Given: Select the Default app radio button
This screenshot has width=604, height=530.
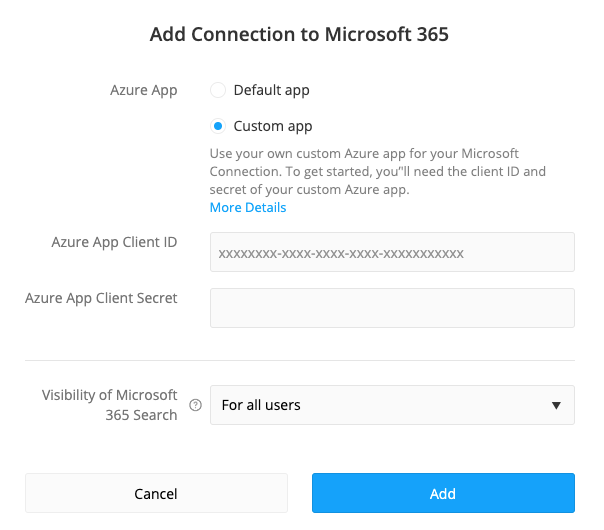Looking at the screenshot, I should click(218, 90).
